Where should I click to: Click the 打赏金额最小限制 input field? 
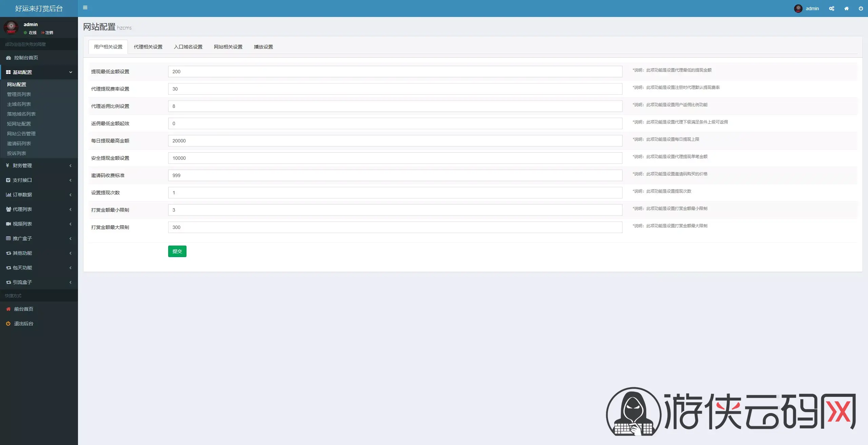click(x=395, y=210)
